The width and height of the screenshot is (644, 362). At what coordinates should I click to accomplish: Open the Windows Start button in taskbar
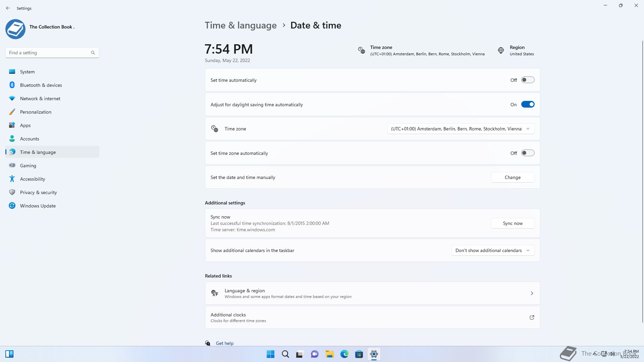click(270, 354)
